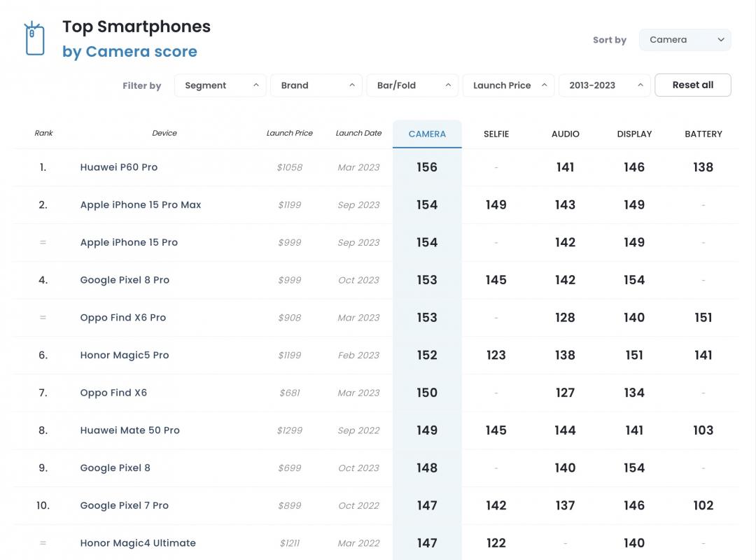Image resolution: width=756 pixels, height=560 pixels.
Task: Click Huawei Mate 50 Pro battery score 103
Action: point(703,430)
